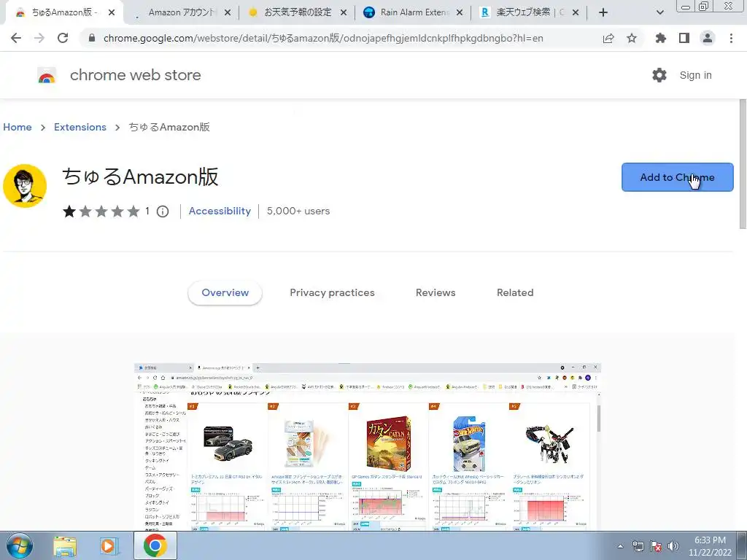
Task: Click the network tray icon
Action: [638, 546]
